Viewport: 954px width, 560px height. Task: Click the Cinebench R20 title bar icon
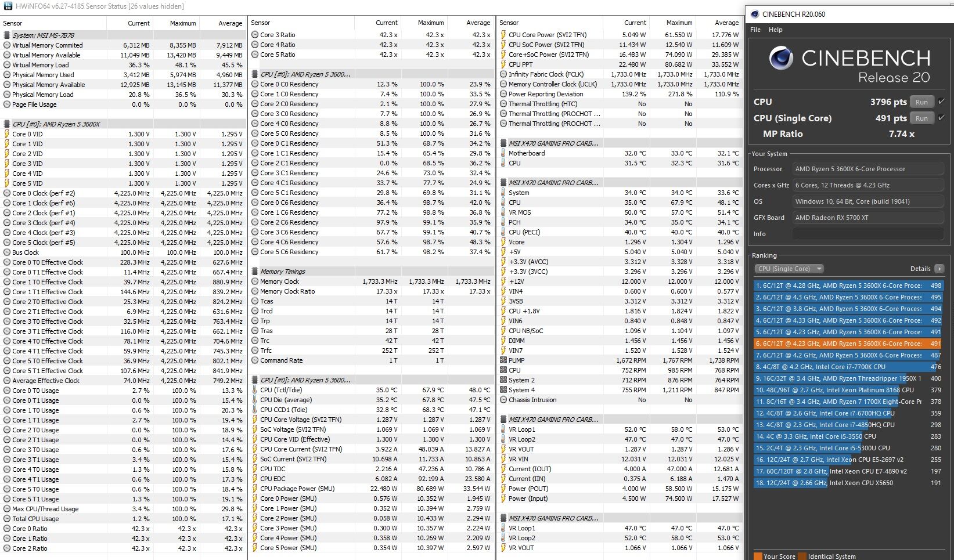tap(754, 15)
